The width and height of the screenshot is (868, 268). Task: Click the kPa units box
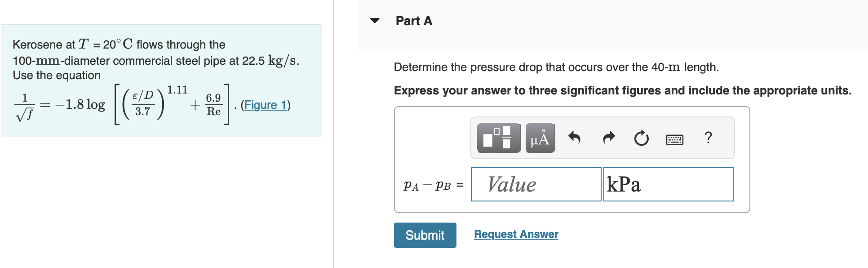tap(668, 184)
